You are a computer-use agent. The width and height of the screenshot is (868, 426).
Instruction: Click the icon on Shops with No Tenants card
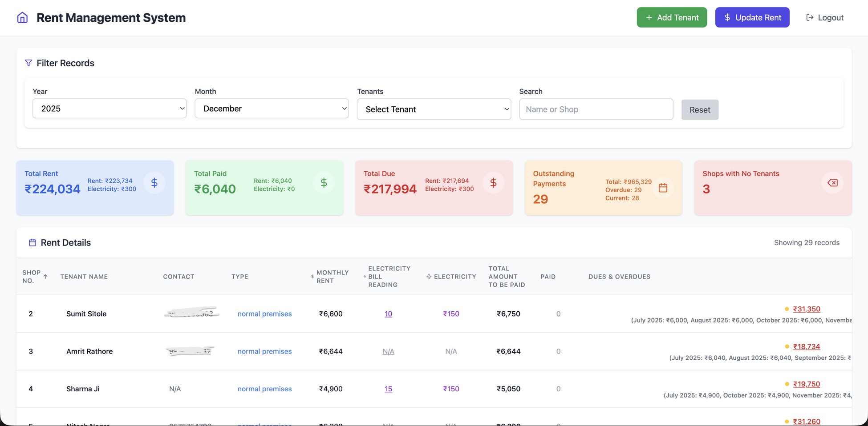[x=832, y=183]
